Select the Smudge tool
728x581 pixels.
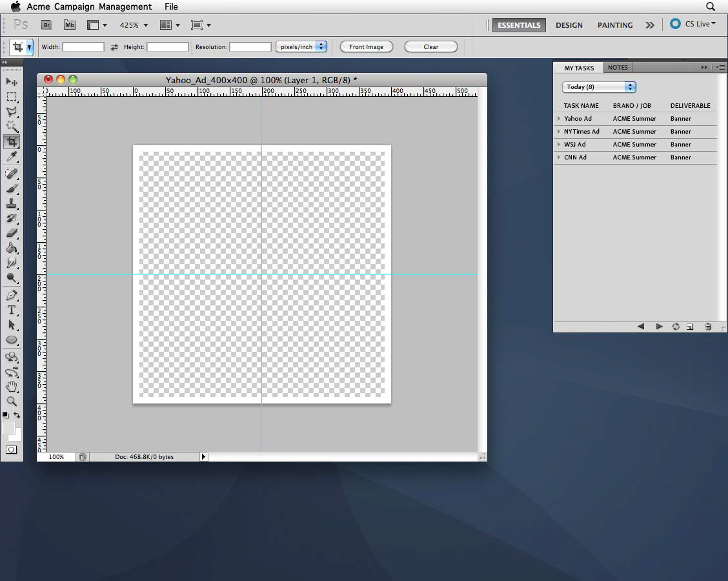pos(12,263)
